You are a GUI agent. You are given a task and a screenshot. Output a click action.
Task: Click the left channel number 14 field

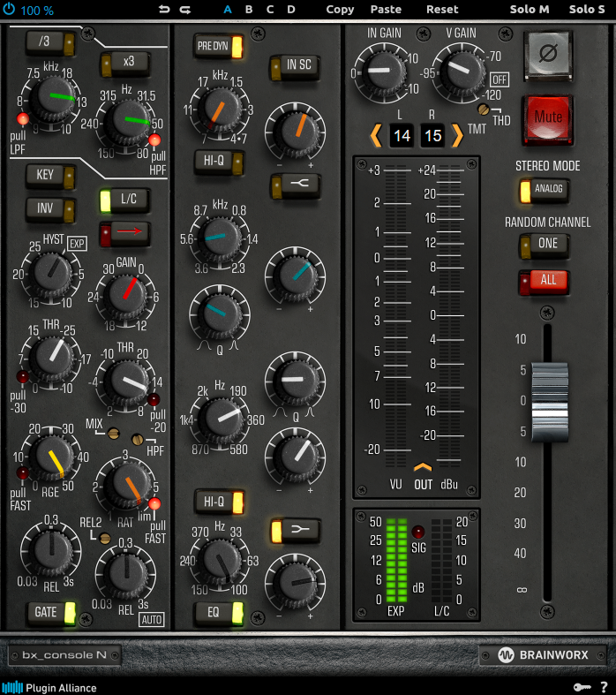[x=402, y=136]
